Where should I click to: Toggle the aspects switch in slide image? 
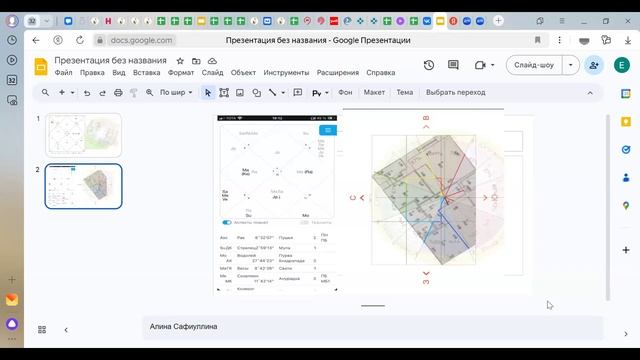[227, 222]
